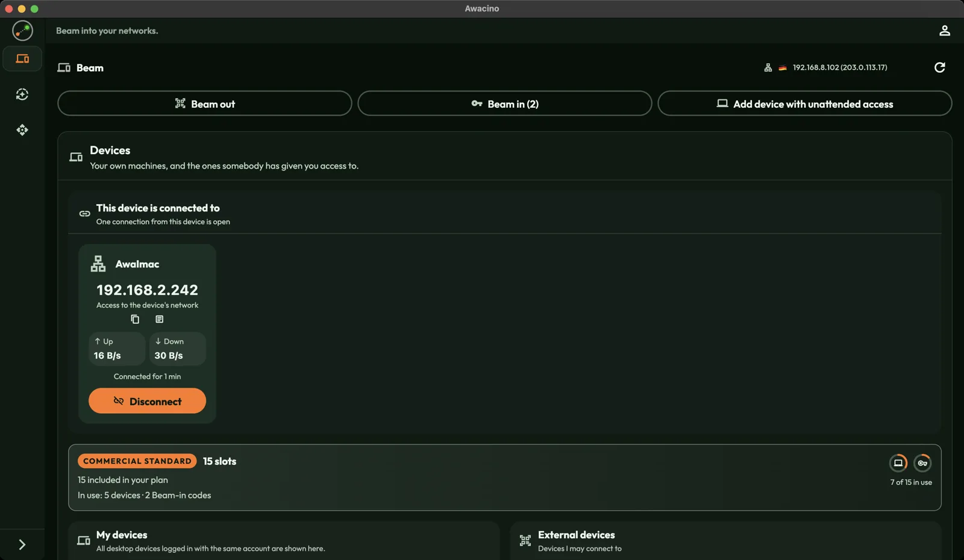Click the "7 of 15 in use" label
The width and height of the screenshot is (964, 560).
tap(911, 482)
